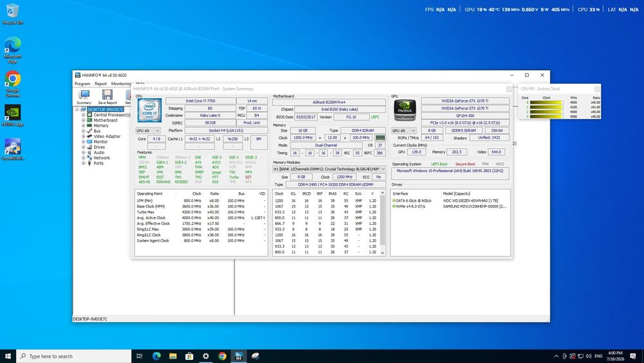Open Google Chrome desktop shortcut

[x=12, y=84]
